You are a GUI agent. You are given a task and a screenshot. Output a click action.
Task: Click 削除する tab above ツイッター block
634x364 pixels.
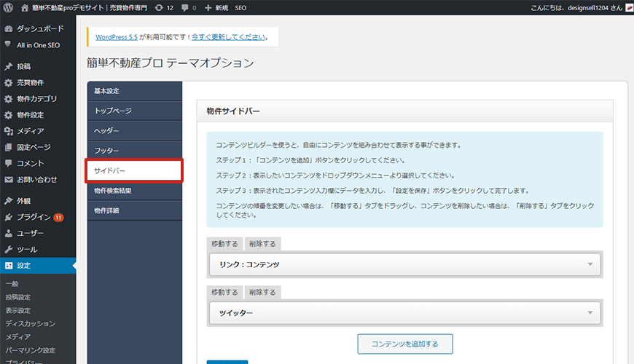(x=262, y=292)
